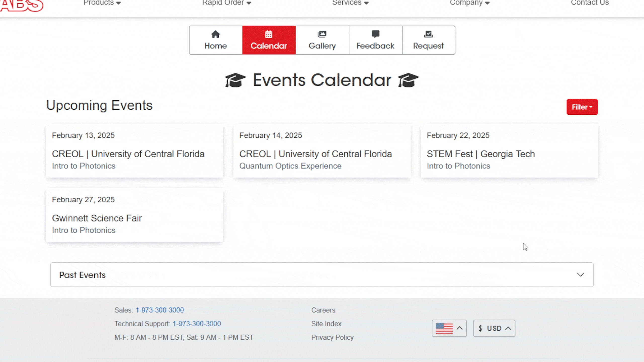The width and height of the screenshot is (644, 362).
Task: Expand the Past Events accordion chevron
Action: pos(580,275)
